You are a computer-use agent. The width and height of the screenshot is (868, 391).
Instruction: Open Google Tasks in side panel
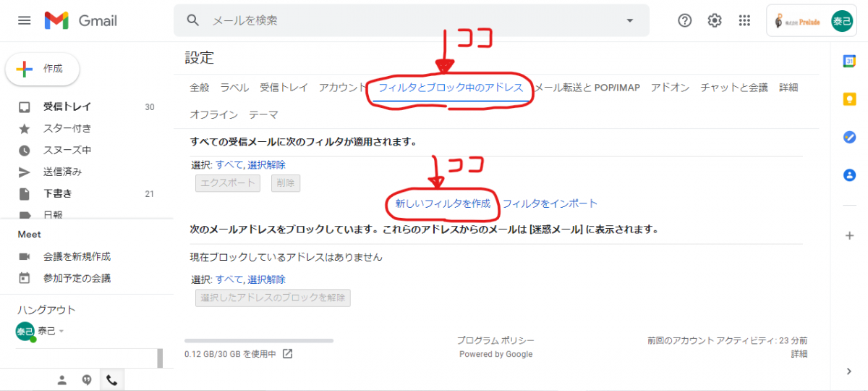tap(849, 137)
